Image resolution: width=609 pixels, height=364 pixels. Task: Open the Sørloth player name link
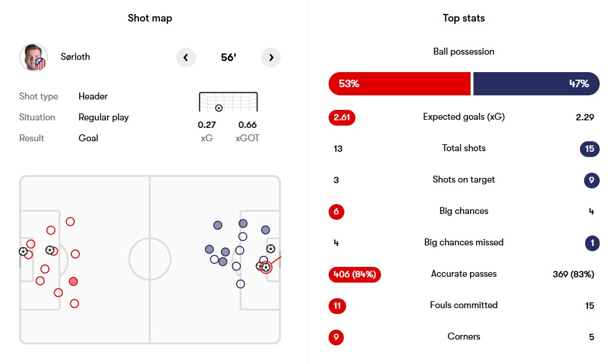point(76,57)
